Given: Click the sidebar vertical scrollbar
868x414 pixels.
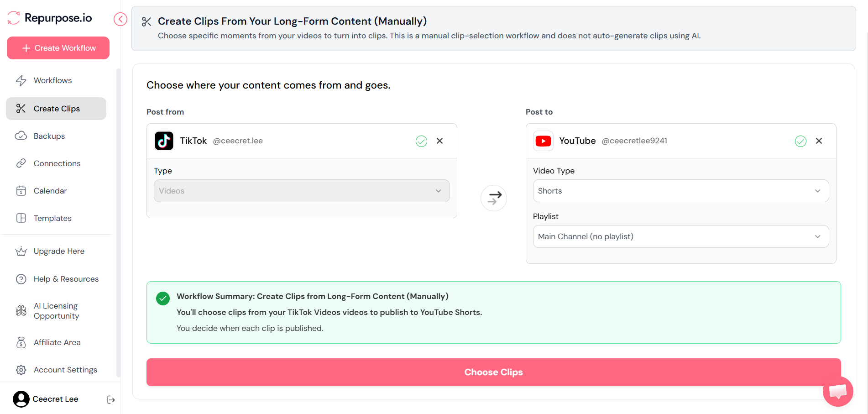Looking at the screenshot, I should click(x=118, y=223).
